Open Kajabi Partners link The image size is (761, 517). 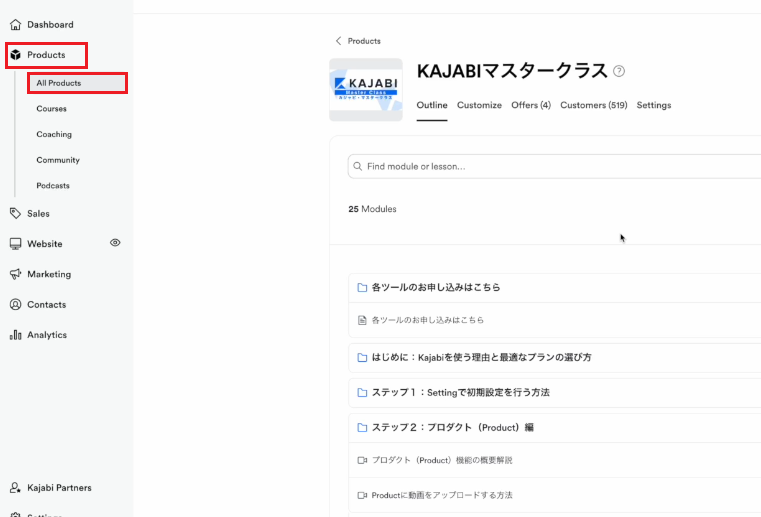pyautogui.click(x=59, y=488)
